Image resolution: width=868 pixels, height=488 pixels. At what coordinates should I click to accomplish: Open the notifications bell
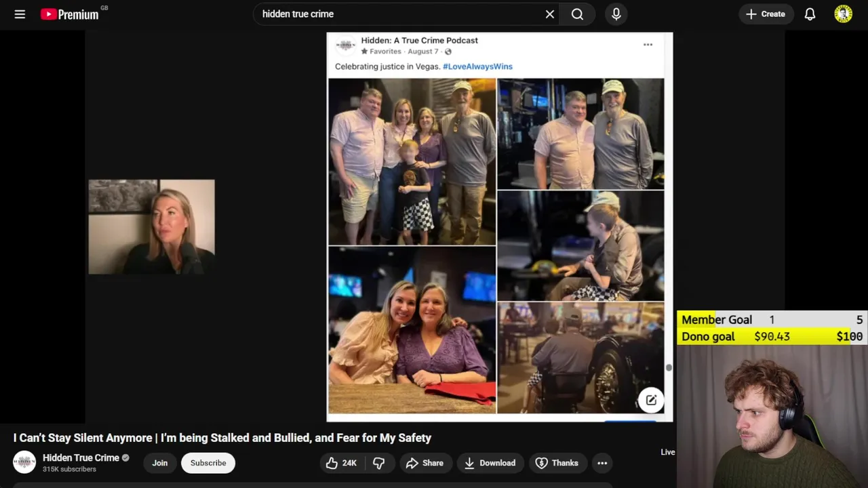[x=810, y=14]
